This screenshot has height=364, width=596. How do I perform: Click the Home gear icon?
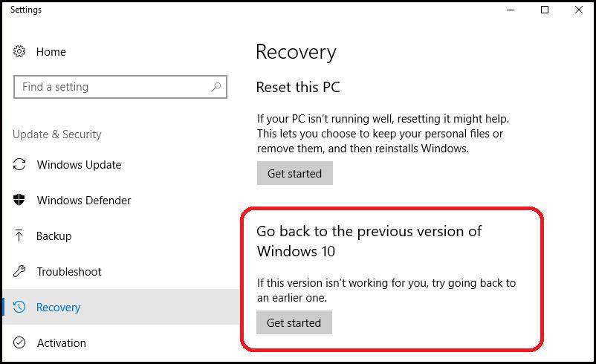(x=19, y=51)
